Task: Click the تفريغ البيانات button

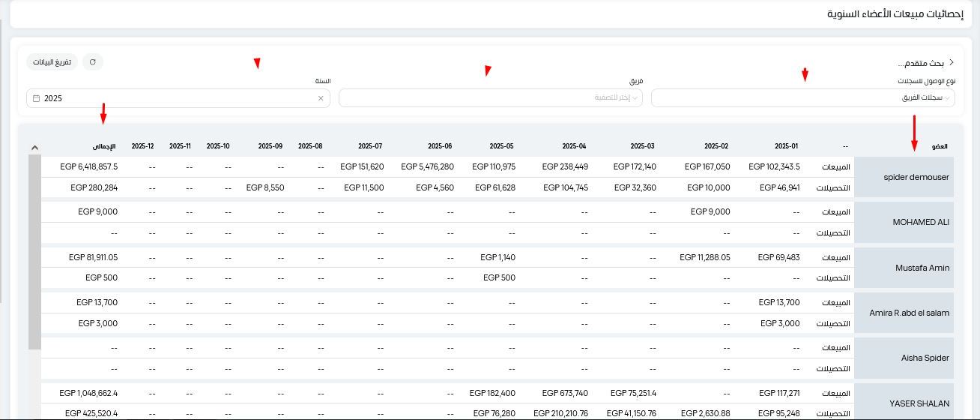Action: pyautogui.click(x=52, y=61)
